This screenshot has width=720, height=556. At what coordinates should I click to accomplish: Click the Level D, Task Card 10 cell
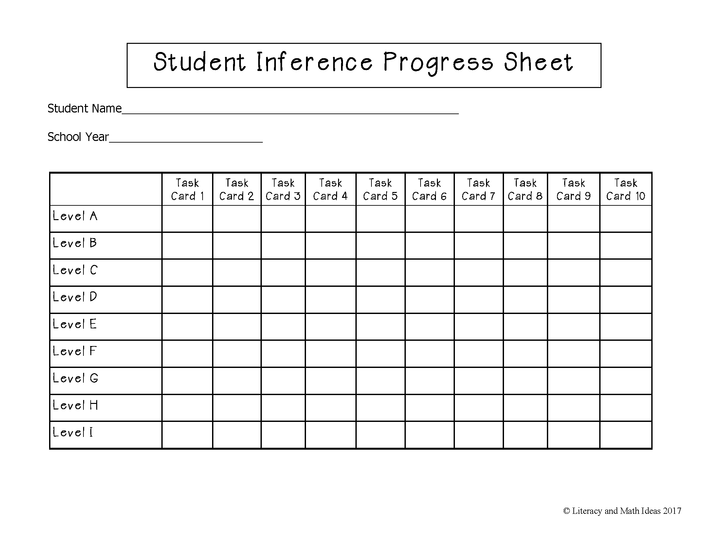click(x=625, y=298)
